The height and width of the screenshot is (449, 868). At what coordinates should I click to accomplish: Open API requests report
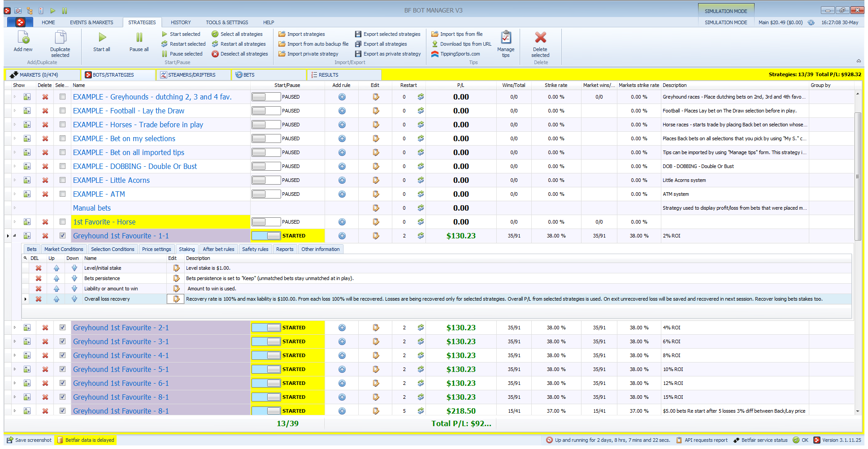click(x=702, y=440)
